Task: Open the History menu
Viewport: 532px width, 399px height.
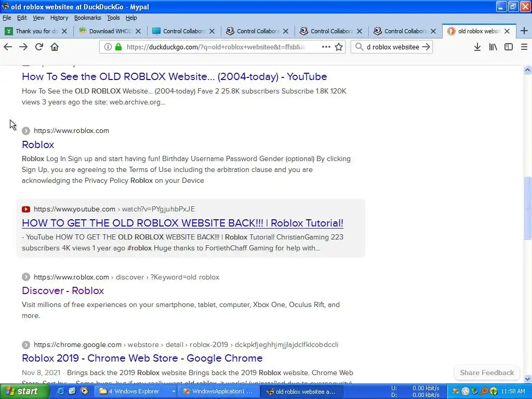Action: coord(59,18)
